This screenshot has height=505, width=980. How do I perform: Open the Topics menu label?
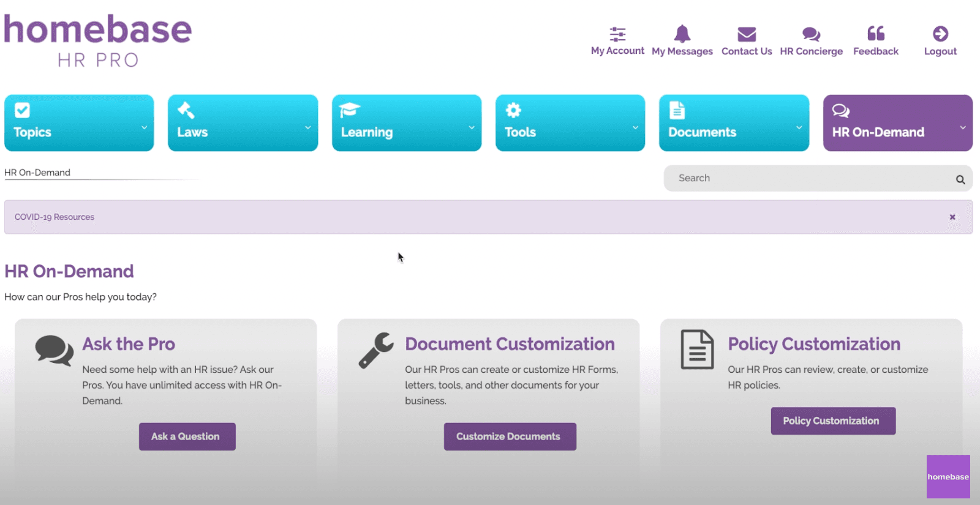tap(32, 132)
